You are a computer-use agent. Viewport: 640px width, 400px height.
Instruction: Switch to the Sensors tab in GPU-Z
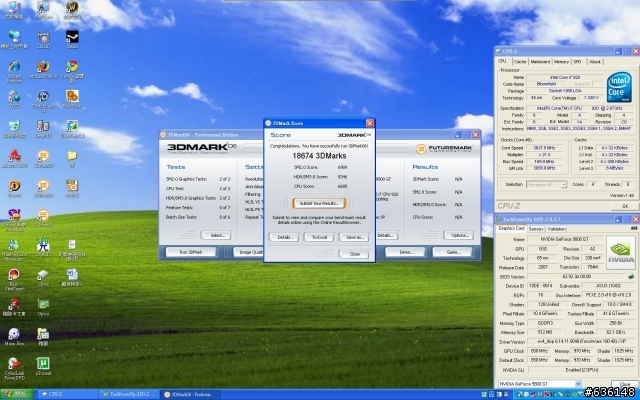(536, 229)
